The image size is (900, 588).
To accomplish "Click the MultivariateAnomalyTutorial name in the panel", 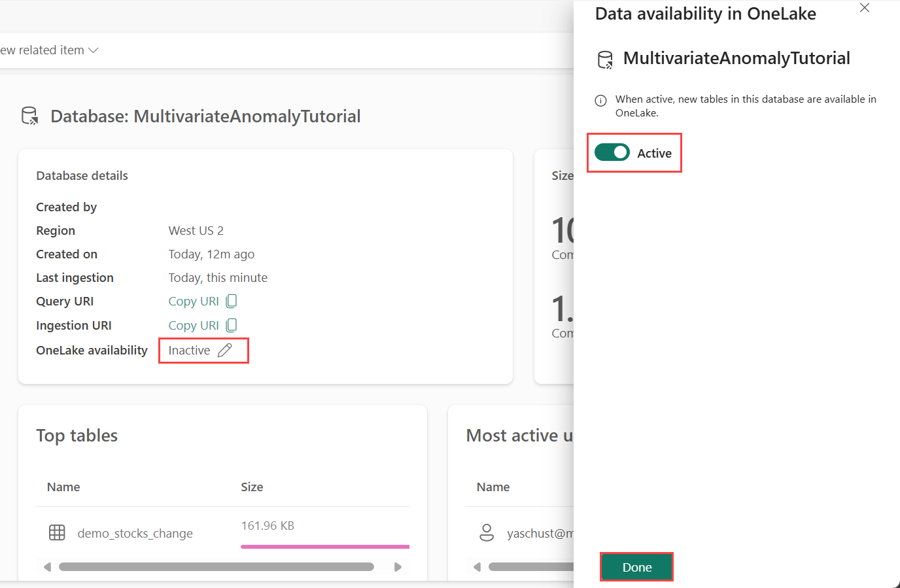I will [736, 58].
